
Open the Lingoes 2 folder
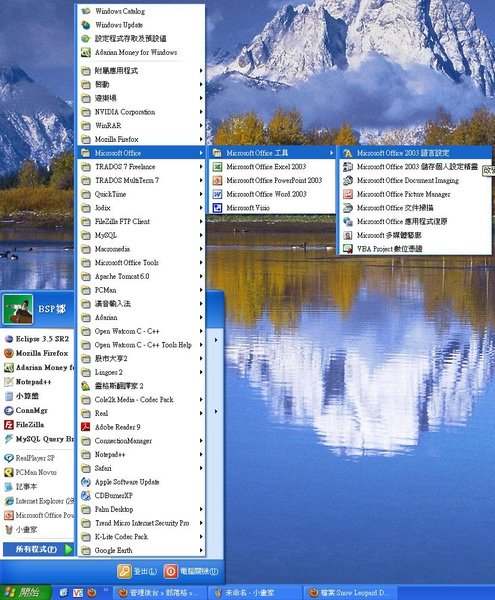(141, 372)
